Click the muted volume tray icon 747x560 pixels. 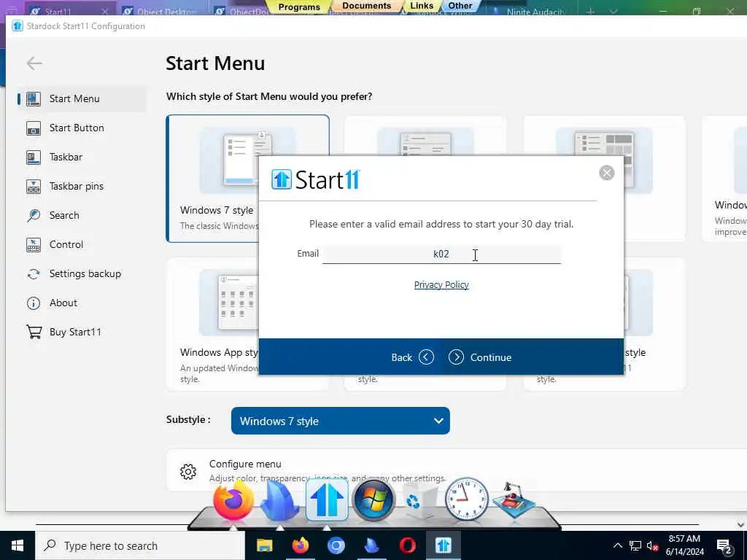(x=652, y=545)
